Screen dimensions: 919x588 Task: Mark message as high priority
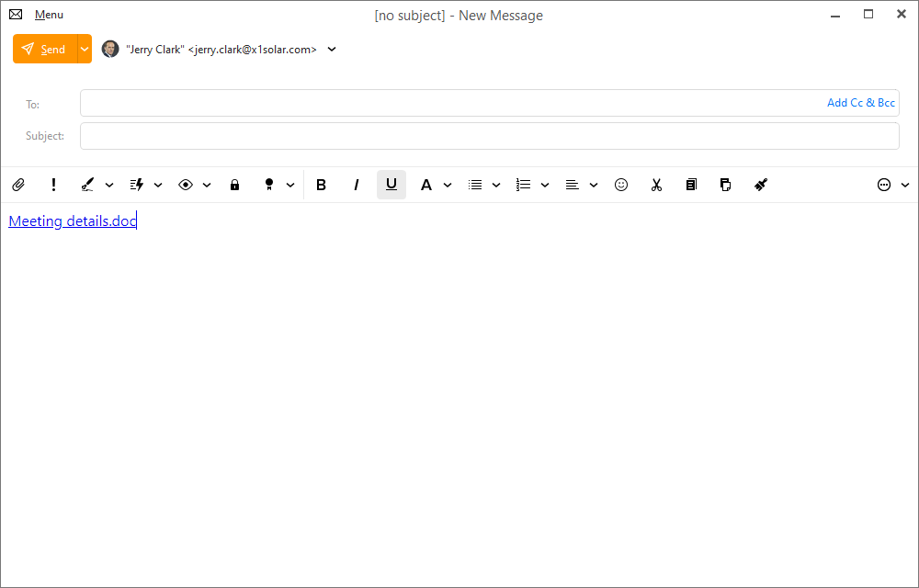pyautogui.click(x=53, y=185)
